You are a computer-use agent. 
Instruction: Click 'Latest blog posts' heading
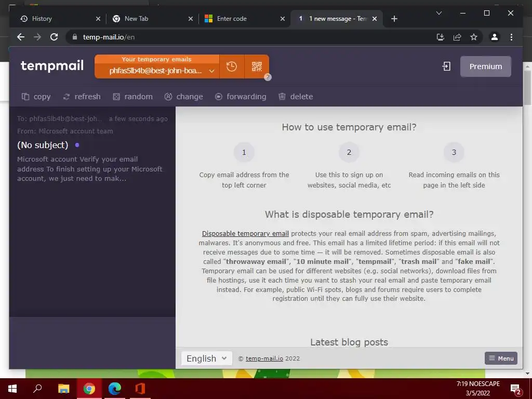coord(349,342)
